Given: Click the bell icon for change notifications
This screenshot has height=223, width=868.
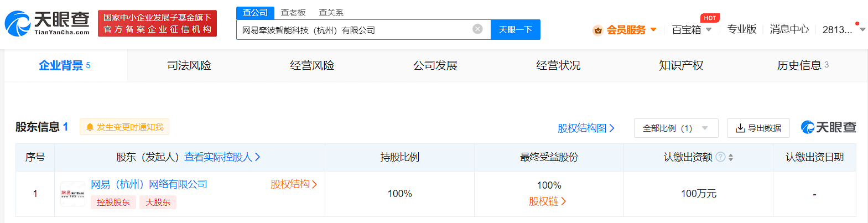Looking at the screenshot, I should pyautogui.click(x=90, y=127).
